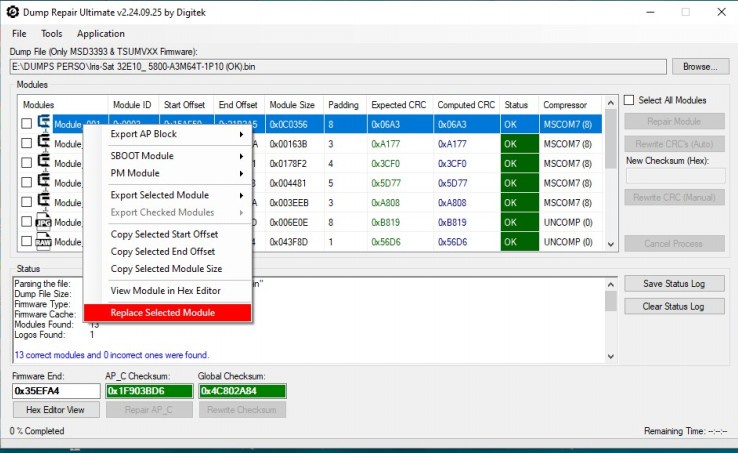Click the New Checksum (Hex) input field
The width and height of the screenshot is (738, 453).
click(x=675, y=176)
